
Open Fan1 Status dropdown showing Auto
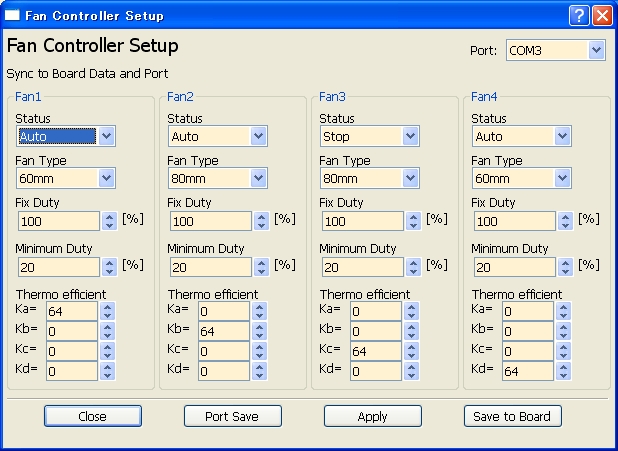(66, 136)
